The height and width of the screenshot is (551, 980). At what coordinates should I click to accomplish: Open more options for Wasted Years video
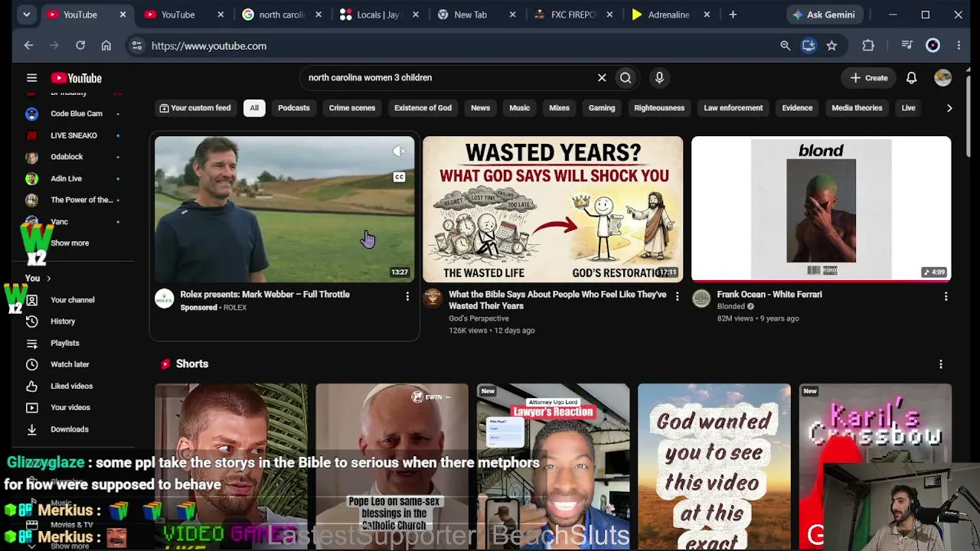[x=677, y=296]
